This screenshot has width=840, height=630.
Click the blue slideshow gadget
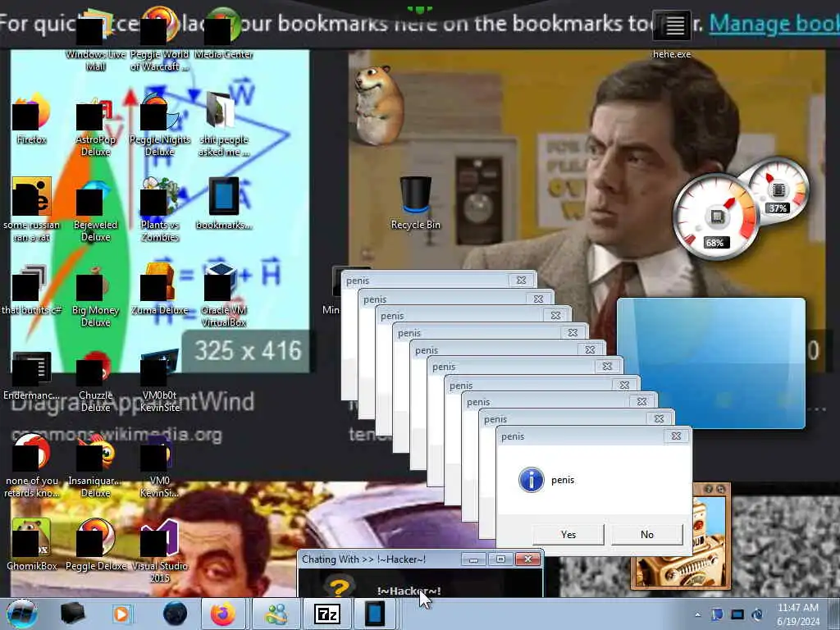[711, 363]
